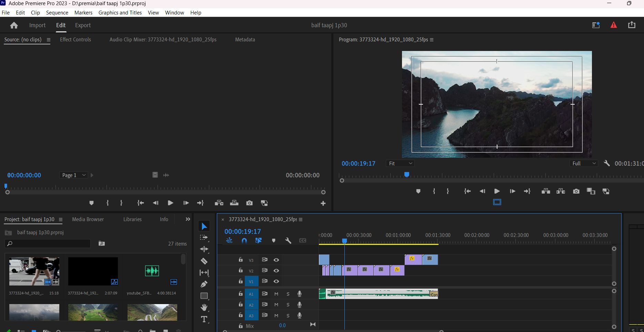This screenshot has width=644, height=332.
Task: Click the Export Frame camera icon in Program monitor
Action: point(576,191)
